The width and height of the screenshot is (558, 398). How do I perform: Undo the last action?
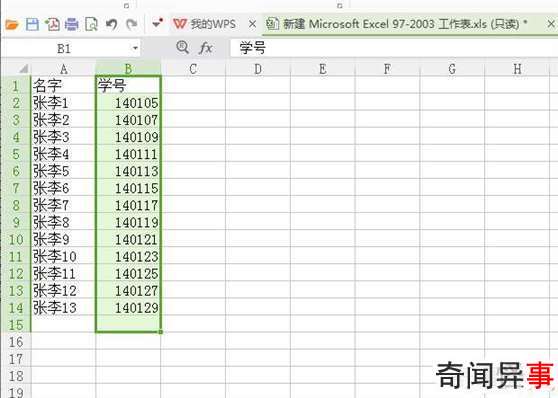coord(112,25)
